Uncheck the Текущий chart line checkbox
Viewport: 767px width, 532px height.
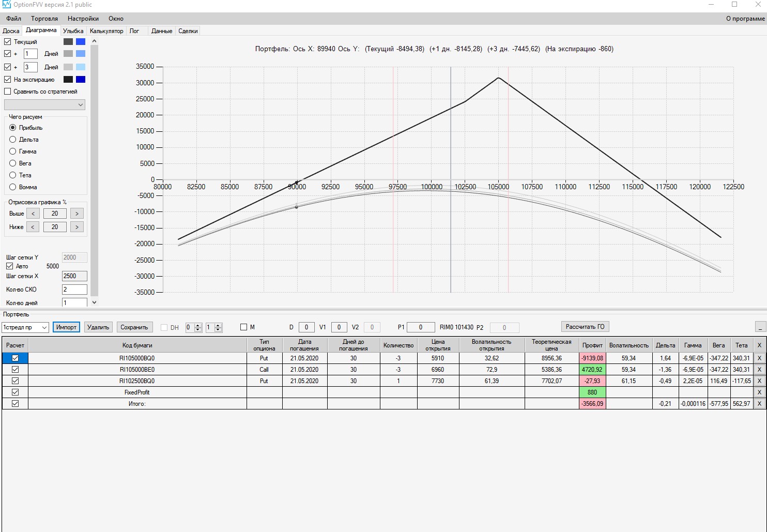[7, 41]
